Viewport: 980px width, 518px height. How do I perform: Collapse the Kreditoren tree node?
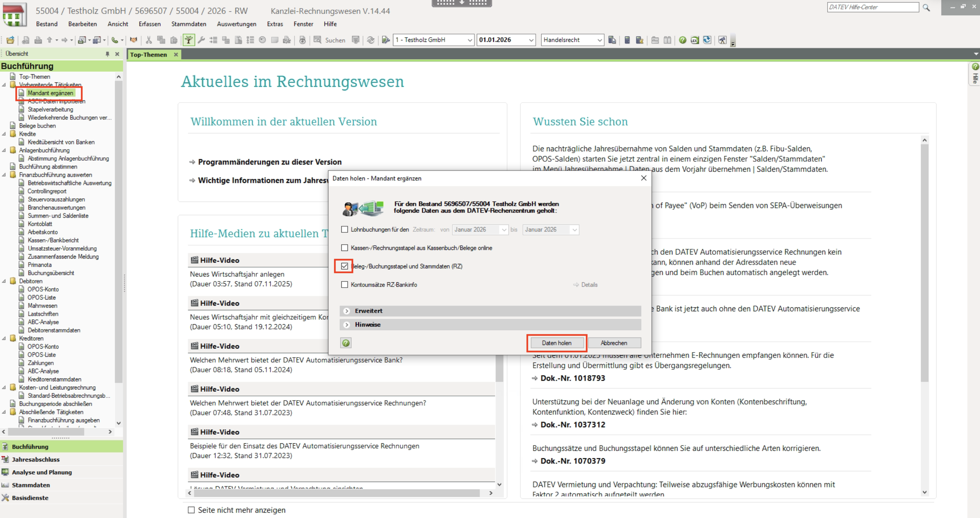pos(4,339)
